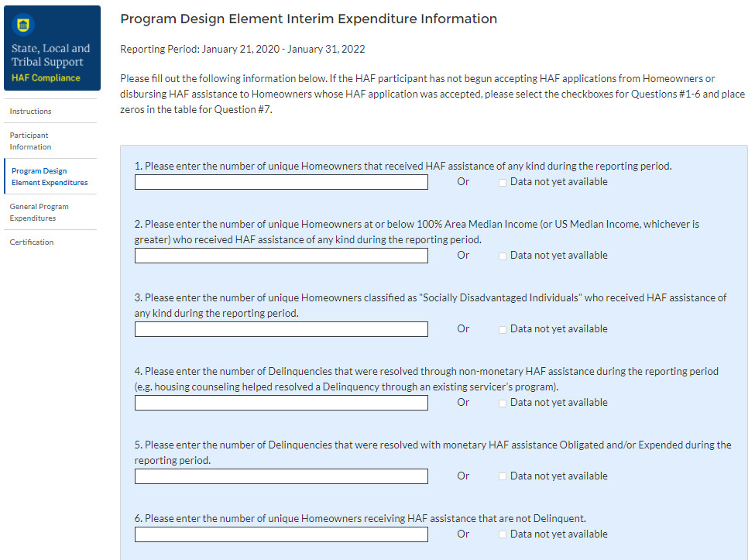Focus the non-monetary Delinquencies resolved field
The width and height of the screenshot is (755, 560).
point(281,403)
